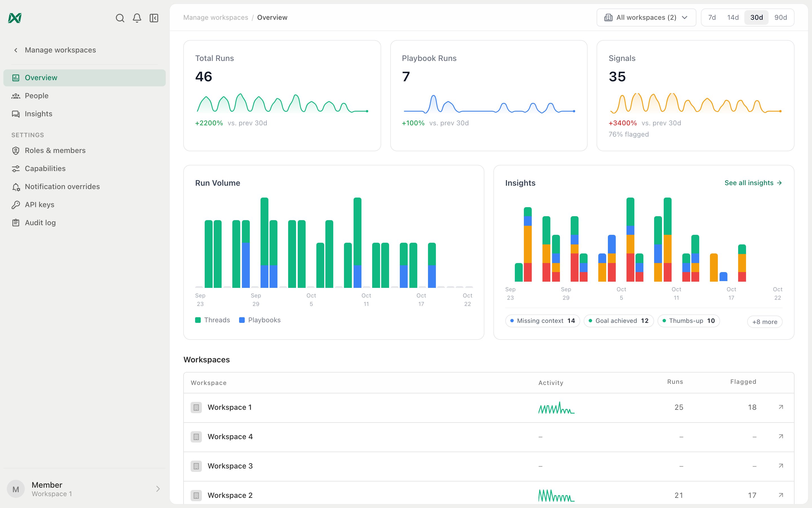Open Workspace 3 arrow icon

(x=781, y=466)
